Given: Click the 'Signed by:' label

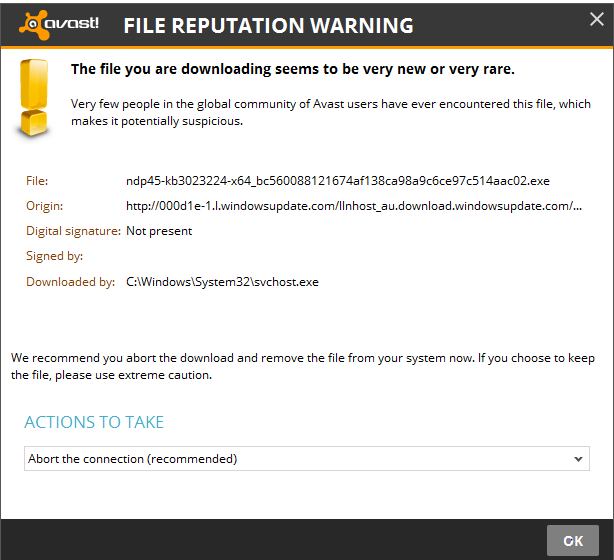Looking at the screenshot, I should pyautogui.click(x=54, y=256).
